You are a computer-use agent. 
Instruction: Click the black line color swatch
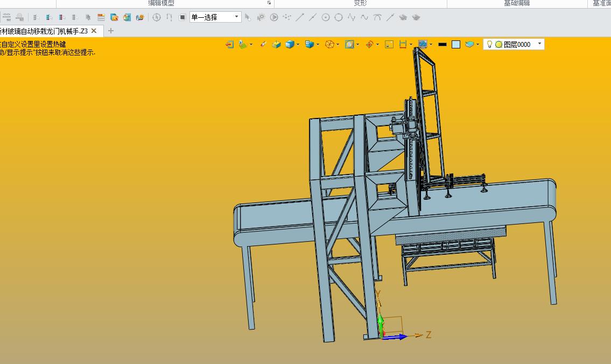coord(442,45)
